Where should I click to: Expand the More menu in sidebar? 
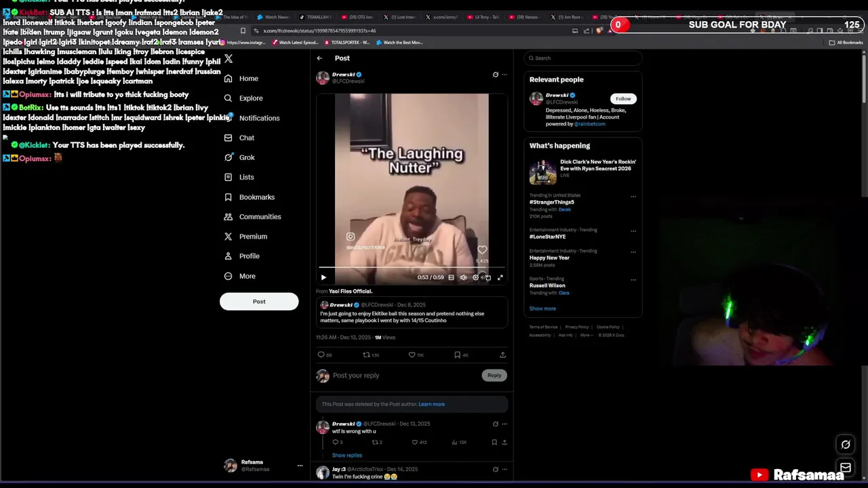pos(239,276)
